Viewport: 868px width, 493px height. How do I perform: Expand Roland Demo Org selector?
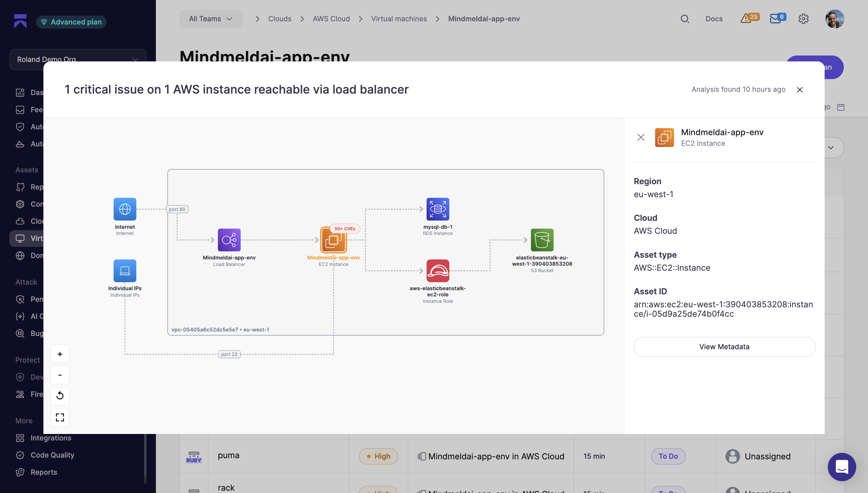(78, 59)
